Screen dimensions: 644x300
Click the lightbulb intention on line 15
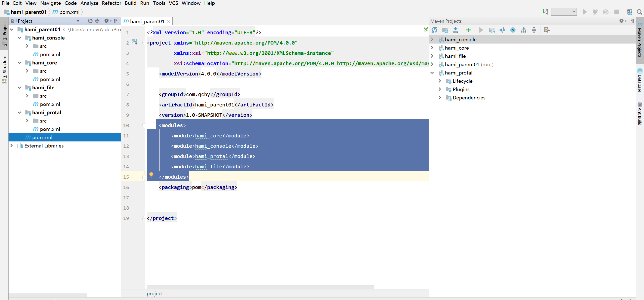[x=151, y=174]
